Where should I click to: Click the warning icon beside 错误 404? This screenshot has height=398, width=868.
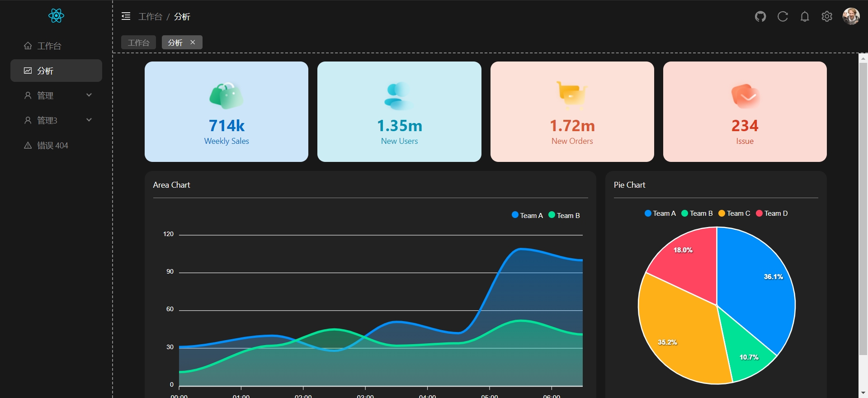[x=28, y=145]
